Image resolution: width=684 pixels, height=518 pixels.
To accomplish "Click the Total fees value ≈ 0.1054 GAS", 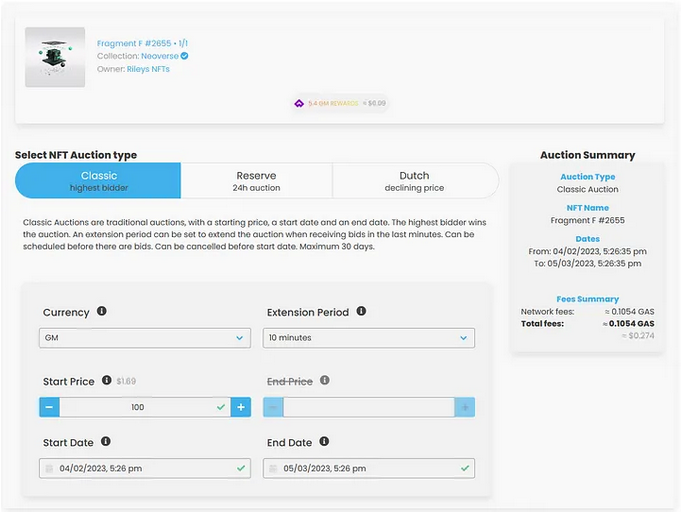I will click(x=629, y=324).
